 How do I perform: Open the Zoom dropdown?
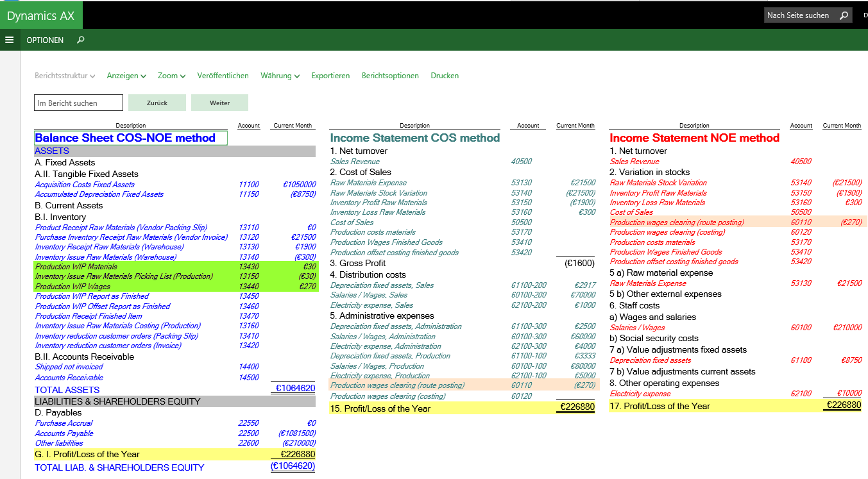pos(171,76)
